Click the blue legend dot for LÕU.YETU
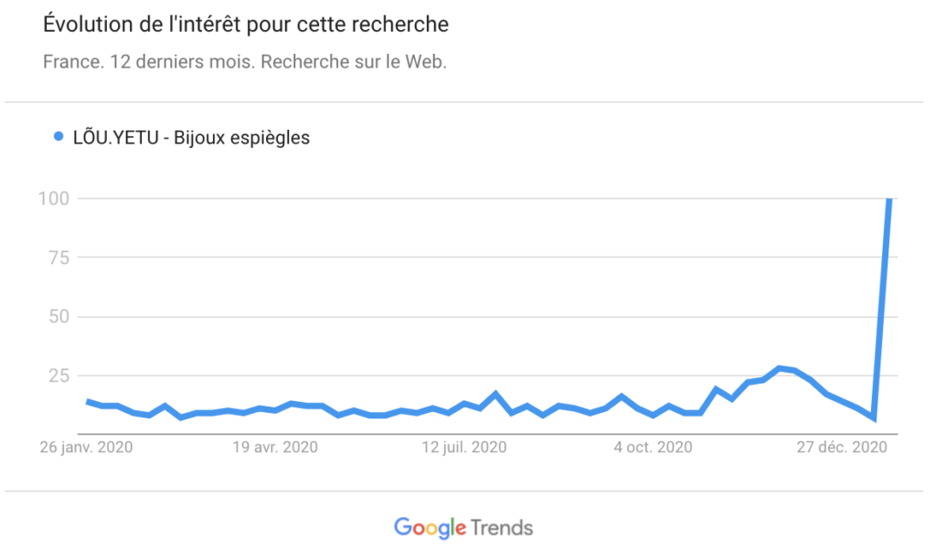The width and height of the screenshot is (936, 560). click(x=58, y=139)
